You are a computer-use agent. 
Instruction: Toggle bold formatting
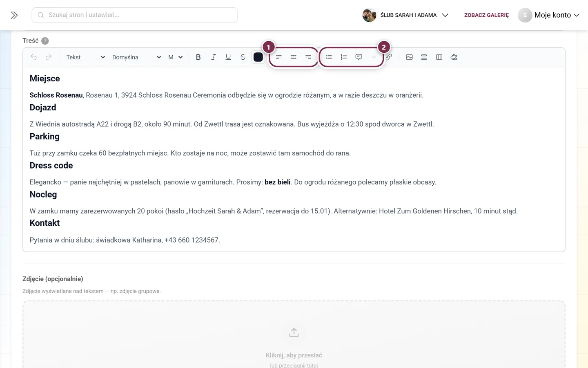(198, 57)
